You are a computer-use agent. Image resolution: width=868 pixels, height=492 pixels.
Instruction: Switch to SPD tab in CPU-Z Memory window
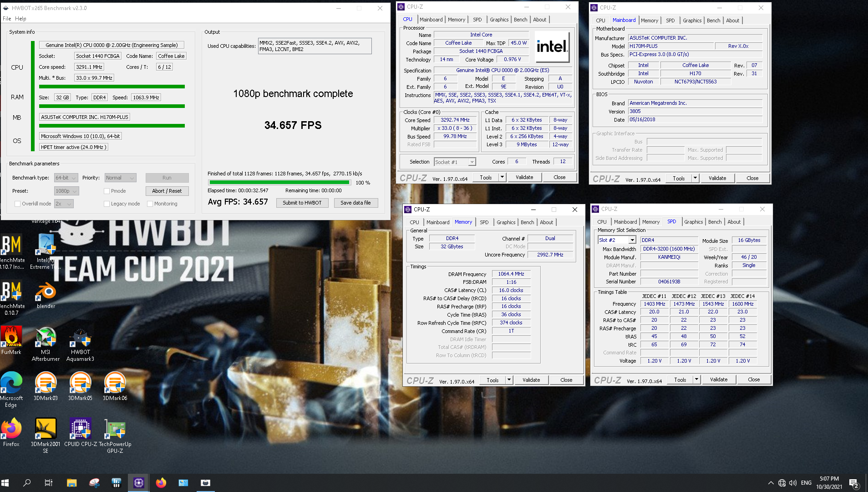(x=484, y=222)
